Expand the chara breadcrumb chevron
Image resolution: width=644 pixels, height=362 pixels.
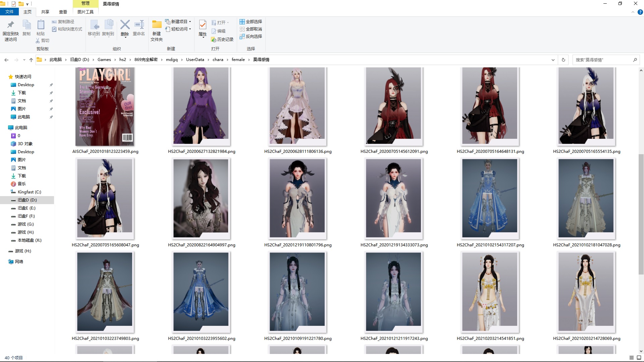(227, 60)
